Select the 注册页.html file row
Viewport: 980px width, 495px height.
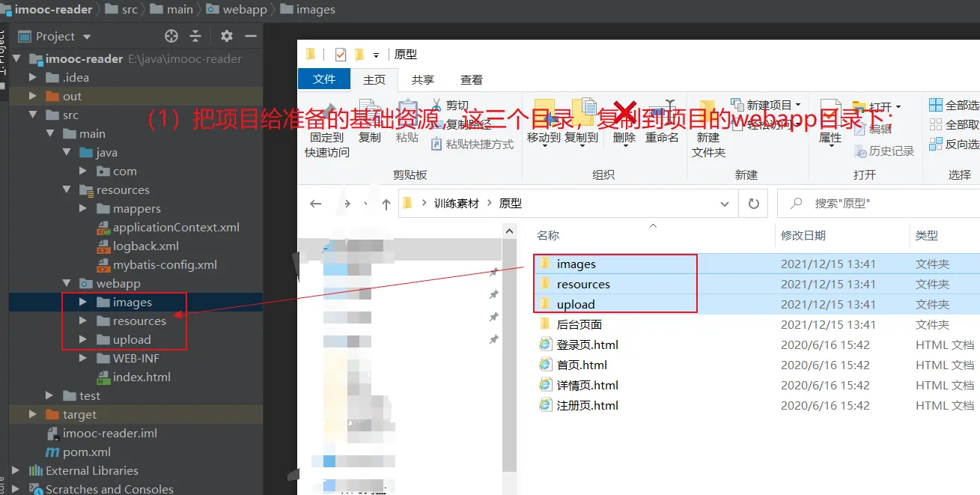(x=756, y=405)
